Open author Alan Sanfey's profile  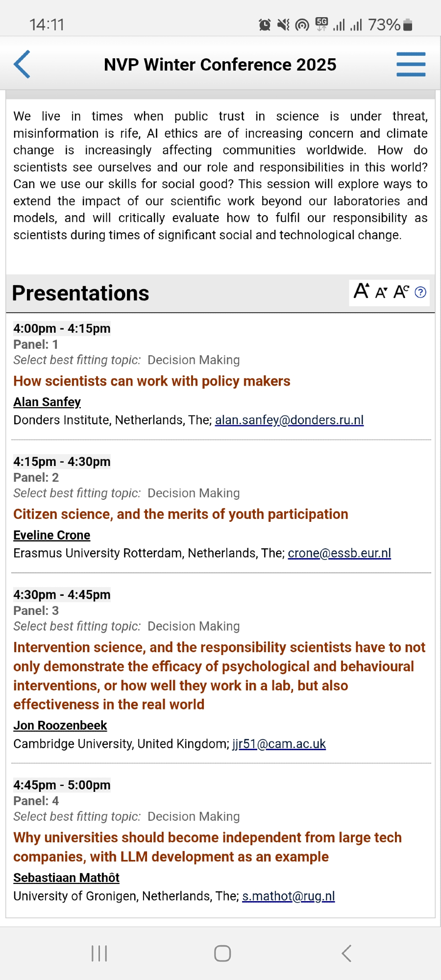[x=47, y=402]
